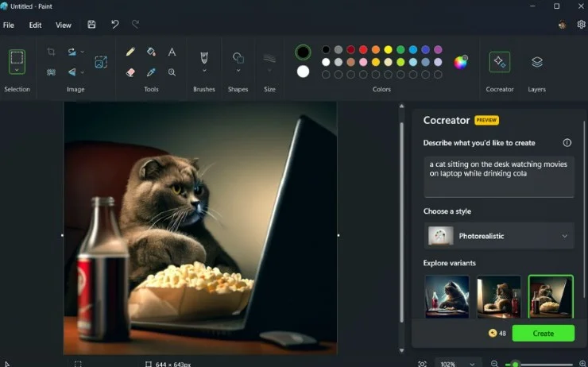
Task: Click the prompt description text field
Action: [499, 176]
